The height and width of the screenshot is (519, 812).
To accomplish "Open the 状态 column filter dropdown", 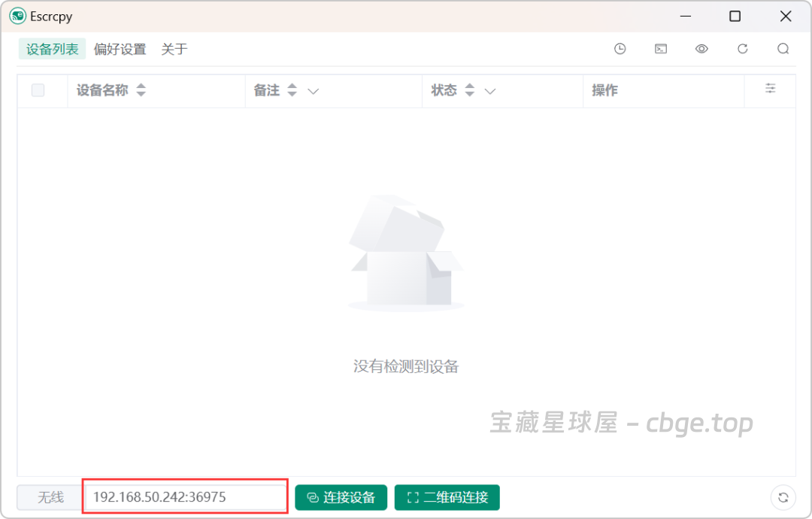I will [490, 91].
